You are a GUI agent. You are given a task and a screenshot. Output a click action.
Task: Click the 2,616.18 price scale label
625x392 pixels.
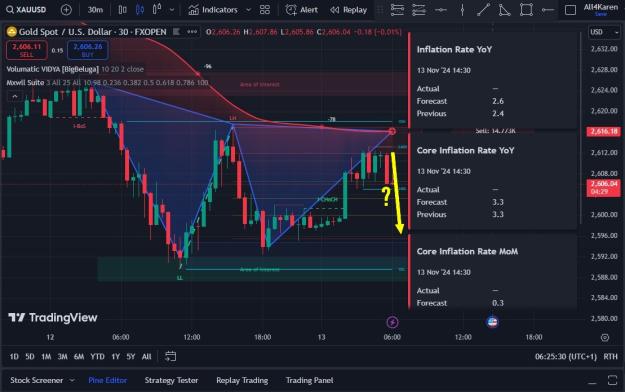604,132
